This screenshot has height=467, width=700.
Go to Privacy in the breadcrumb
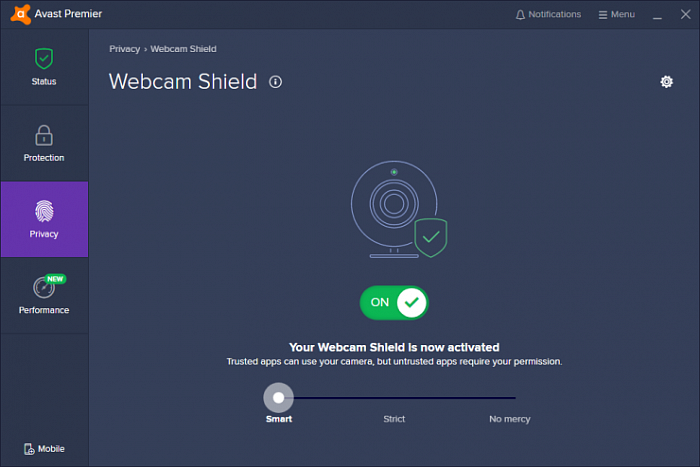[x=124, y=48]
